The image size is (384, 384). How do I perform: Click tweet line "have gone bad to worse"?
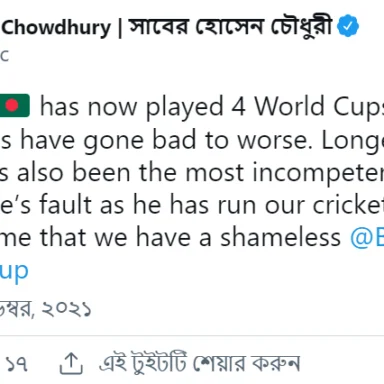click(192, 141)
